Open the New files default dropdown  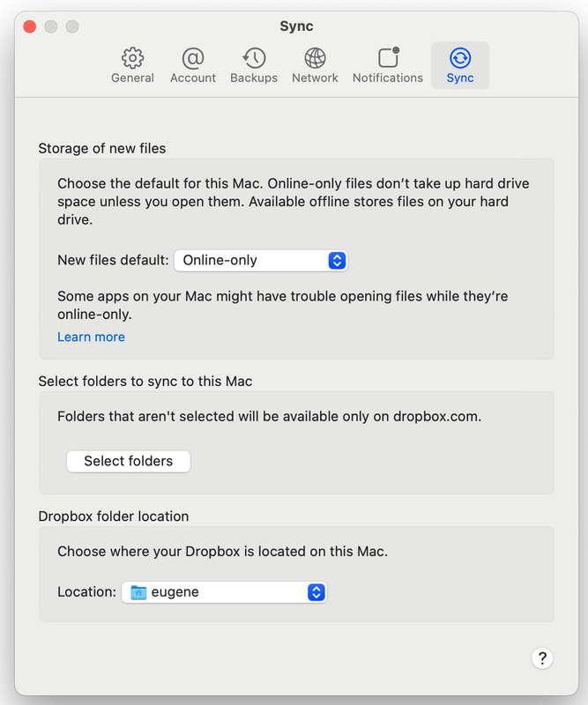tap(260, 260)
